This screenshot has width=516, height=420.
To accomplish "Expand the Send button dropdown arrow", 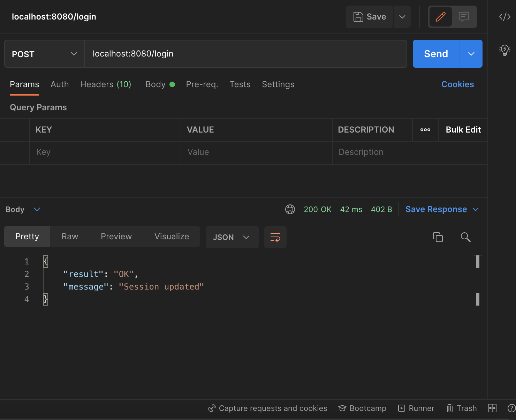I will pos(471,54).
